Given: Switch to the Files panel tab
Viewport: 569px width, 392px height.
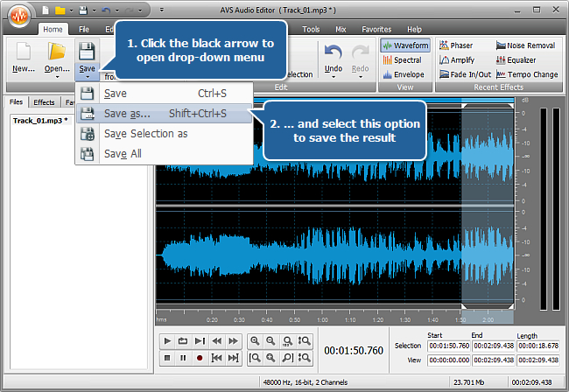Looking at the screenshot, I should pos(16,101).
